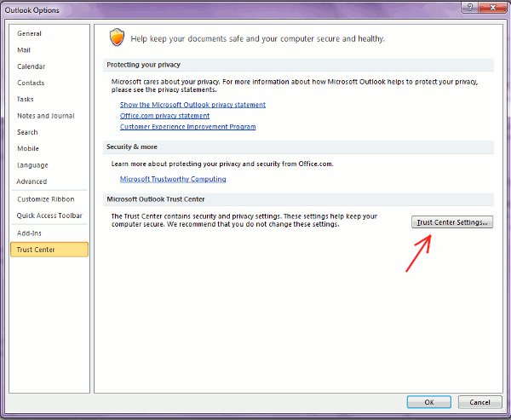The height and width of the screenshot is (420, 511).
Task: Open Show the Microsoft Outlook privacy statement link
Action: (192, 105)
